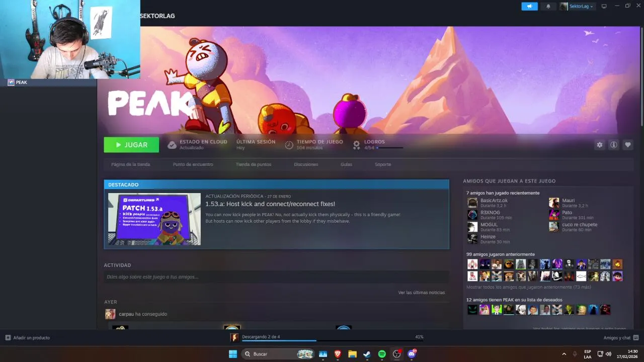This screenshot has width=644, height=362.
Task: Open the download progress bar
Action: 333,340
